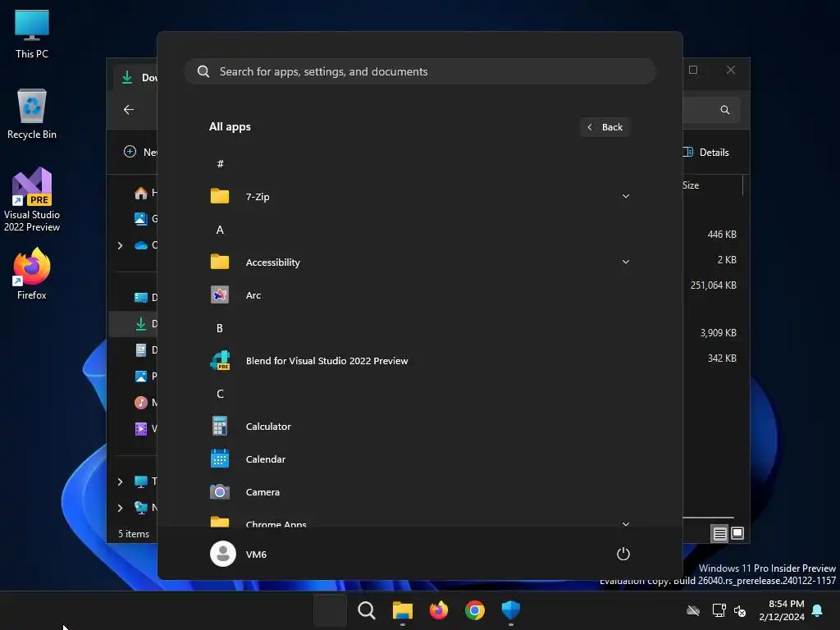This screenshot has height=630, width=840.
Task: Click the OneDrive offline tray icon
Action: (x=693, y=610)
